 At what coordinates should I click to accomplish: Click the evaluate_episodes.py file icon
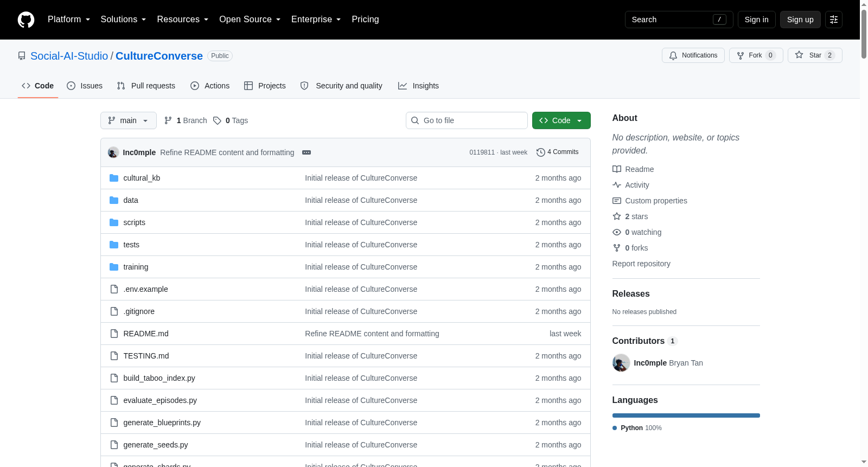point(114,400)
